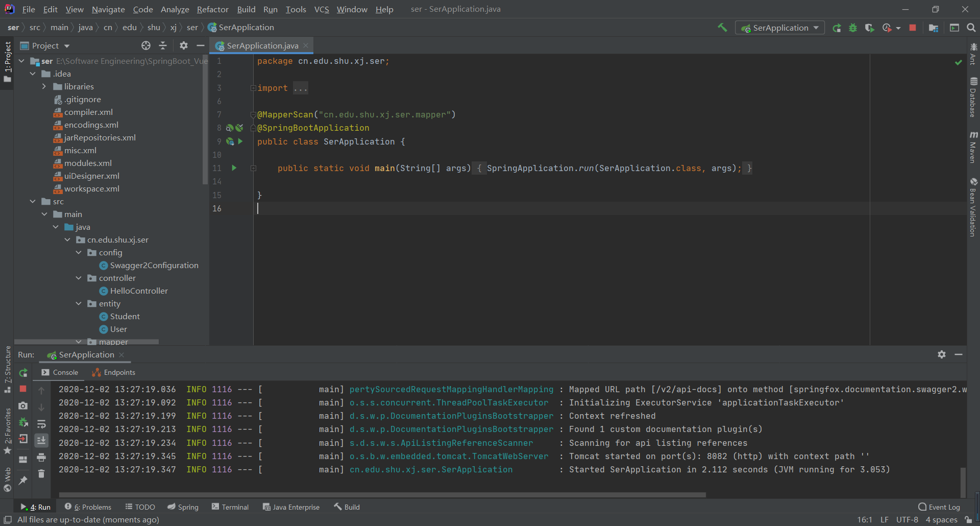Run SerApplication with Coverage
Image resolution: width=980 pixels, height=526 pixels.
[870, 28]
